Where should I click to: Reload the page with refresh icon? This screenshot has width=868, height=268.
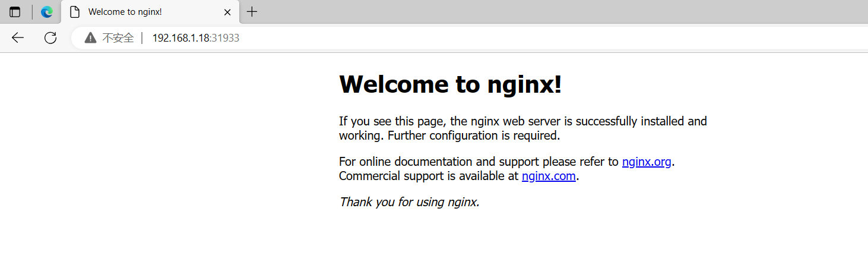coord(50,38)
